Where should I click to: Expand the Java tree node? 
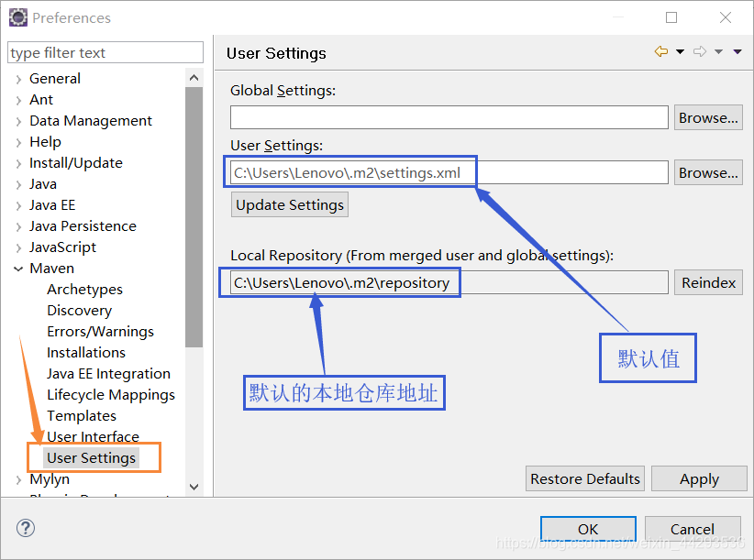tap(18, 185)
